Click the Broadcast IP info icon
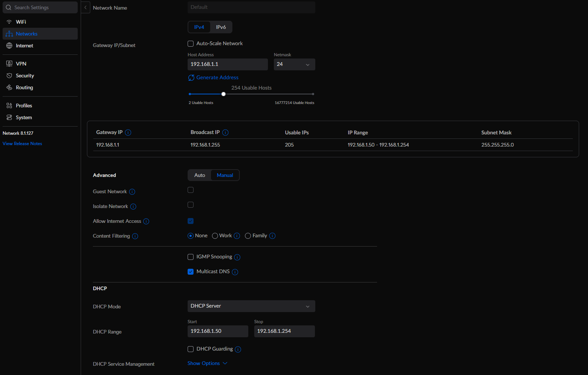 coord(225,133)
